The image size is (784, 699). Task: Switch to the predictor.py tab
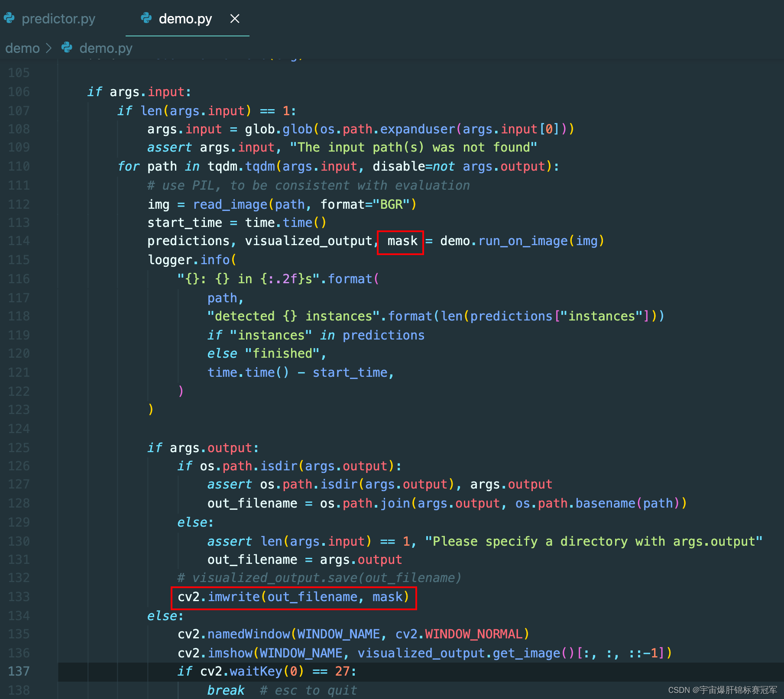pos(58,19)
